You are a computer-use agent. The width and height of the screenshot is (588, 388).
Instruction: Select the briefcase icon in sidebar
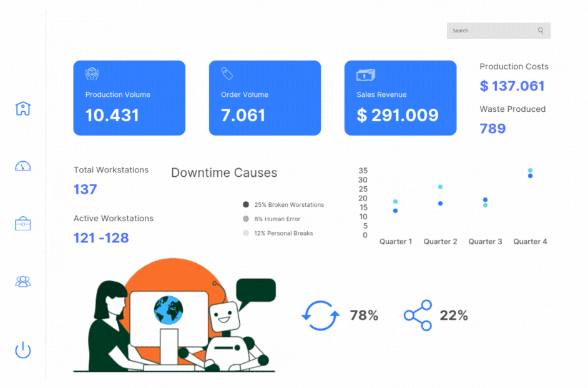point(23,224)
